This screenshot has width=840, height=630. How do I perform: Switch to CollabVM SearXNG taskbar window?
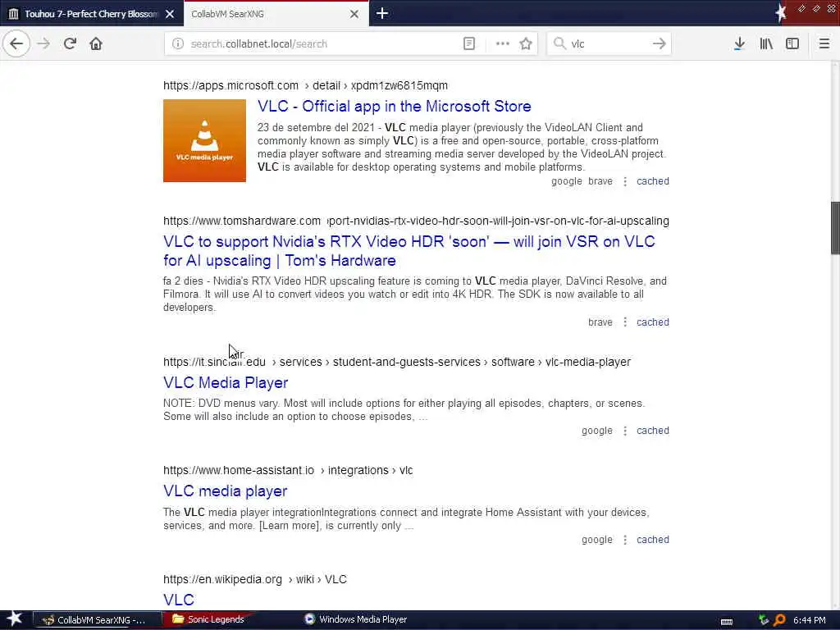(x=98, y=620)
